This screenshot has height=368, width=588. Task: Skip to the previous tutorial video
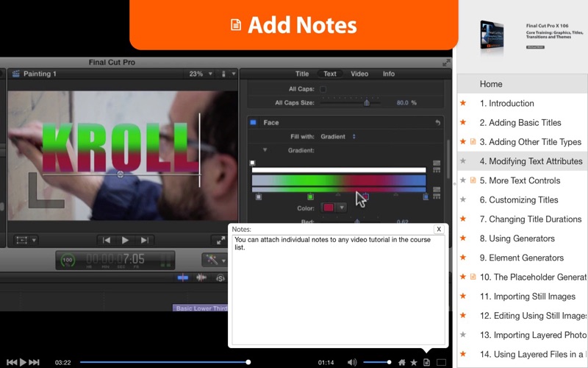(x=12, y=362)
